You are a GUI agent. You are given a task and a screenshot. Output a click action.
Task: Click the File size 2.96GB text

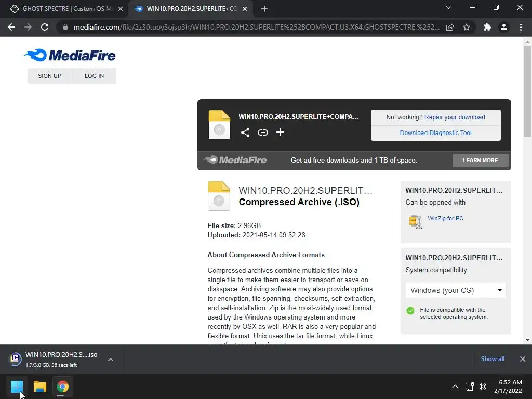(234, 225)
